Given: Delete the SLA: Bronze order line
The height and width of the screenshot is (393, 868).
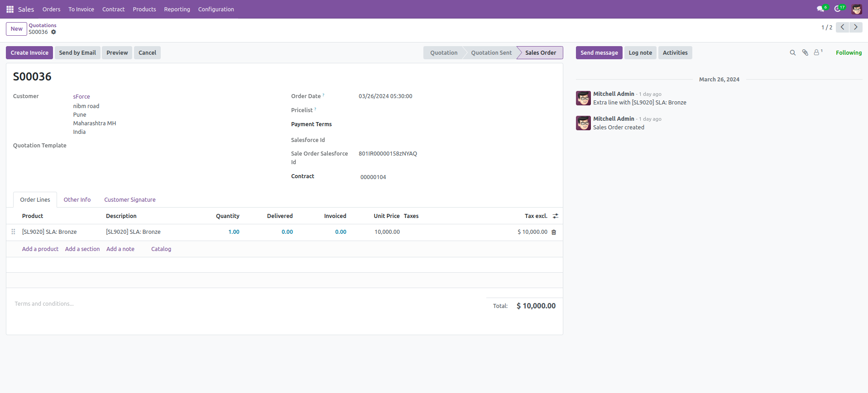Looking at the screenshot, I should coord(554,232).
